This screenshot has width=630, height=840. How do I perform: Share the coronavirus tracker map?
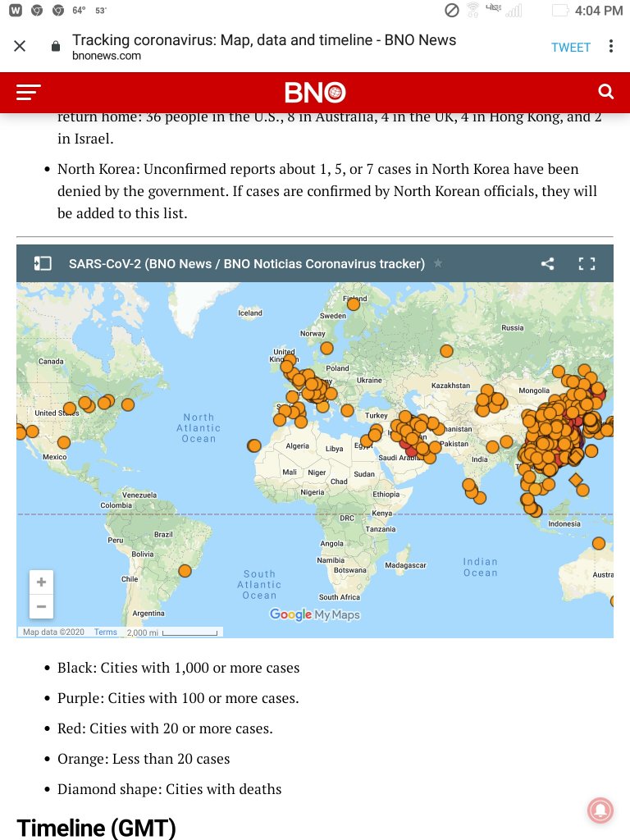[547, 263]
